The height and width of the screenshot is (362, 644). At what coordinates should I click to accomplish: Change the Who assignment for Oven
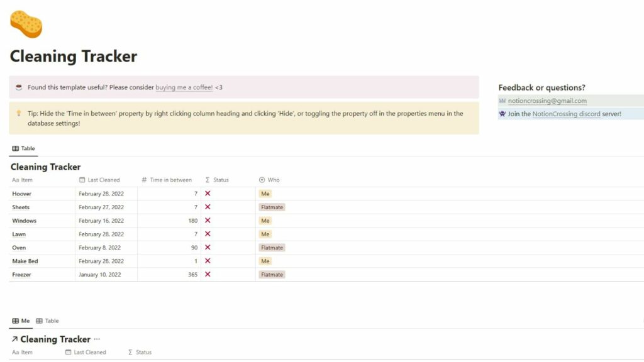(x=272, y=247)
